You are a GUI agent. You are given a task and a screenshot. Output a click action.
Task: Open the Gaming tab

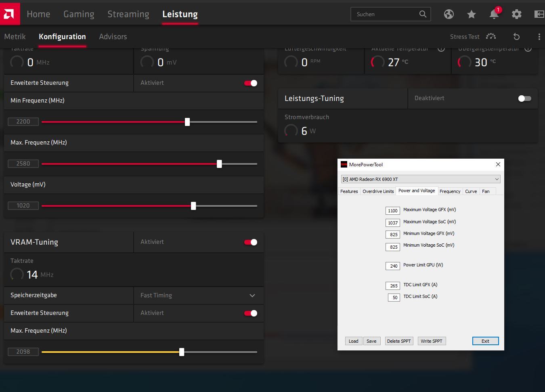79,14
